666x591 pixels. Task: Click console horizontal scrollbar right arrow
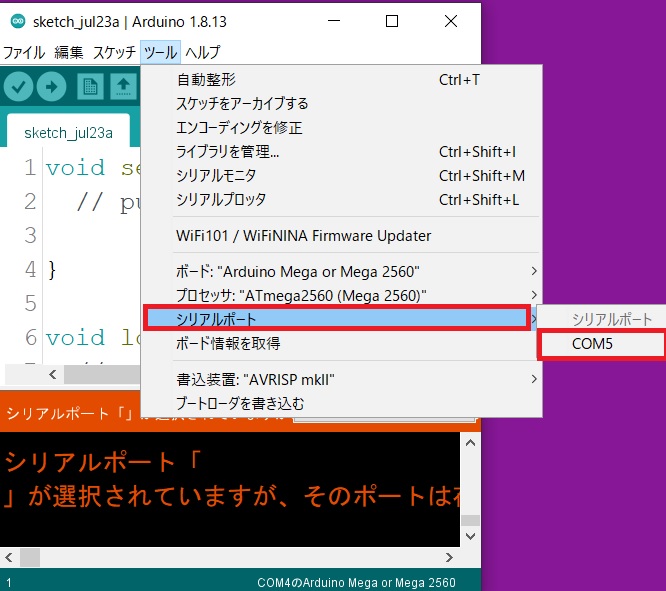(449, 557)
